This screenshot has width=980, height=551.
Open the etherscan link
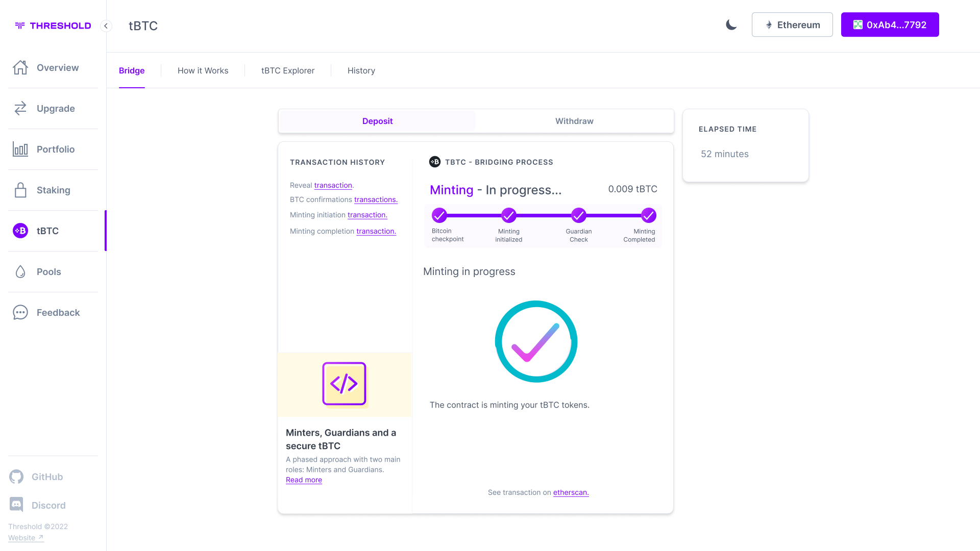[x=571, y=492]
